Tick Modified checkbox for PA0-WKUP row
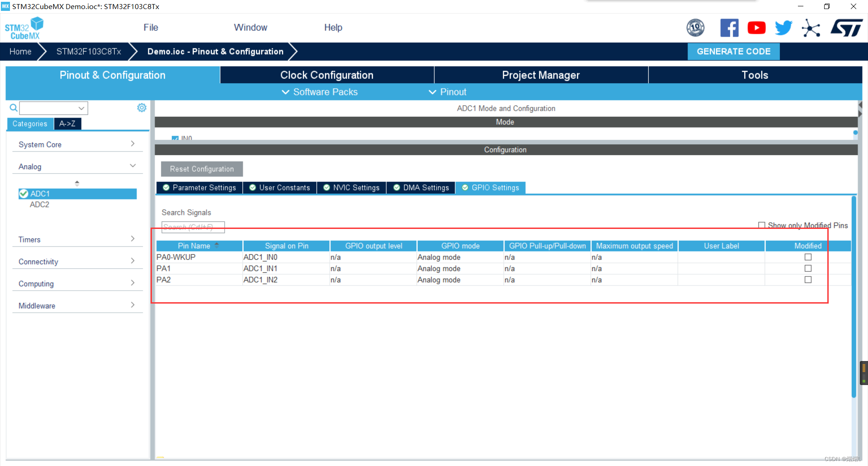868x466 pixels. (808, 257)
